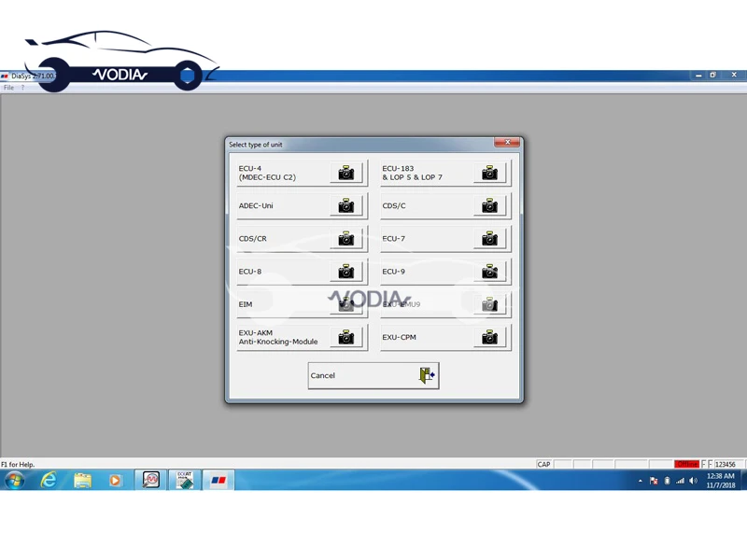The height and width of the screenshot is (560, 747).
Task: Open the question mark help menu
Action: point(22,88)
